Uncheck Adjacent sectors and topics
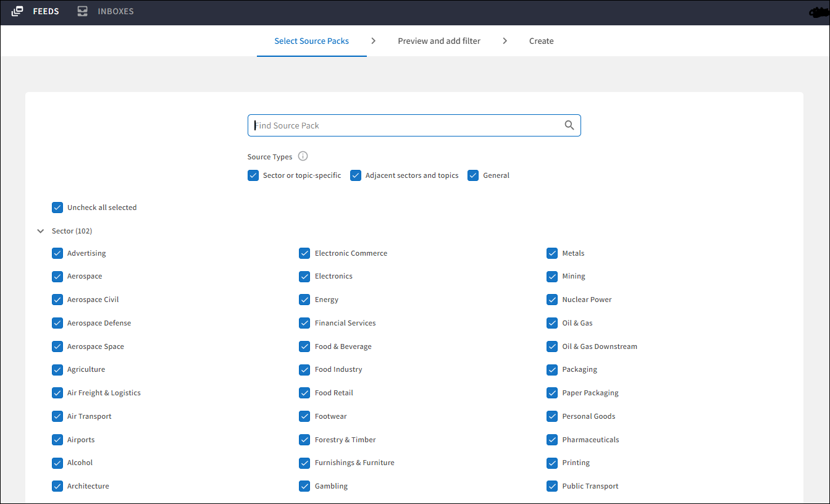This screenshot has width=830, height=504. pos(356,175)
